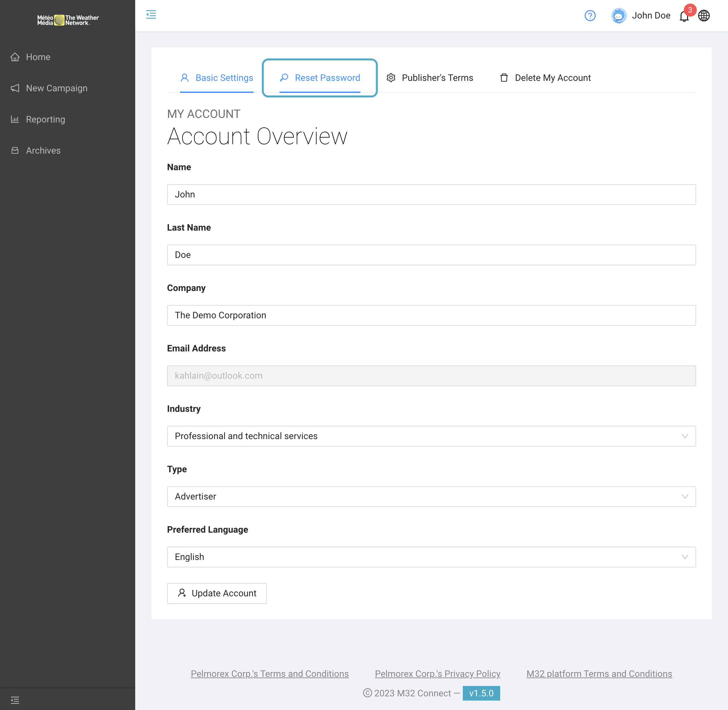
Task: Click the sidebar collapse icon in header
Action: pos(151,15)
